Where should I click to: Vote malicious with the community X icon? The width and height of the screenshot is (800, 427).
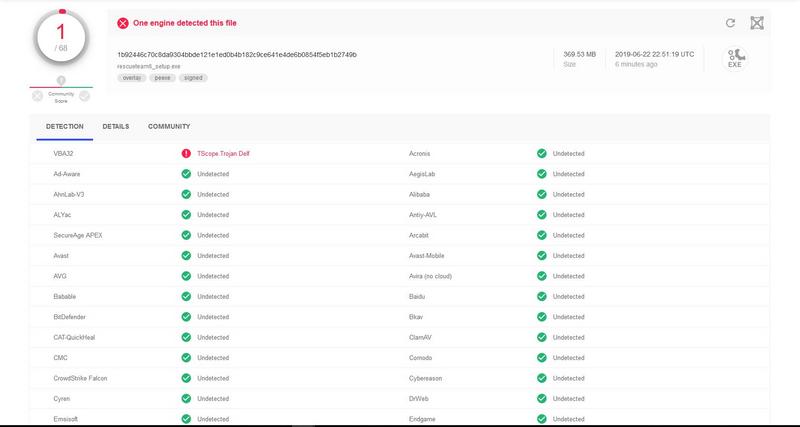click(37, 96)
